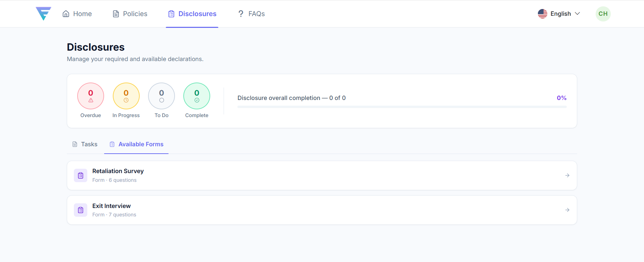Click the US flag language icon

[x=543, y=14]
